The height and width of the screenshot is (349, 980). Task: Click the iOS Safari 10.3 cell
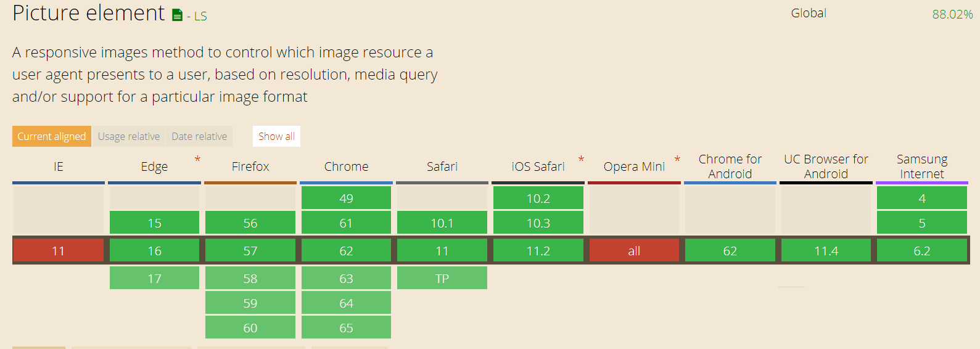coord(538,223)
